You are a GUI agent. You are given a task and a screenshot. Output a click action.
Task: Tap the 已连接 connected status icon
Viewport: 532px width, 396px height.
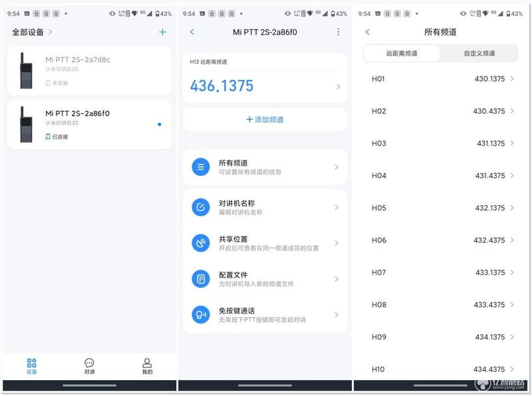pyautogui.click(x=48, y=137)
